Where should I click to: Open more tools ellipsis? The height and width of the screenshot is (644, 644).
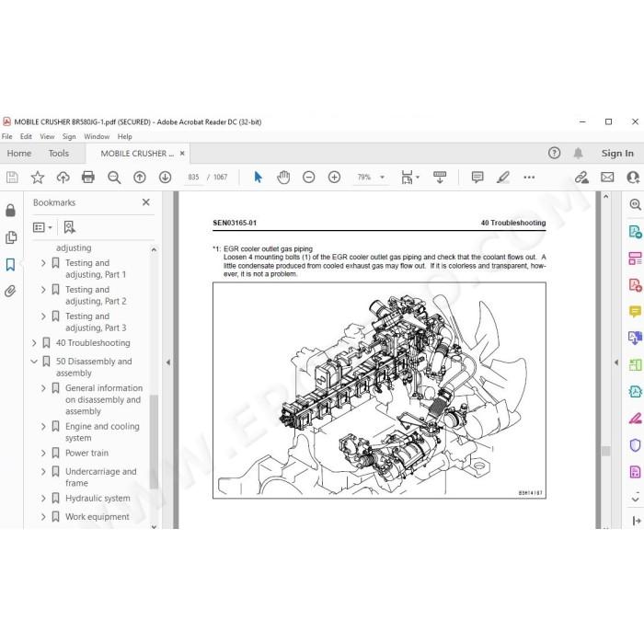pyautogui.click(x=529, y=177)
